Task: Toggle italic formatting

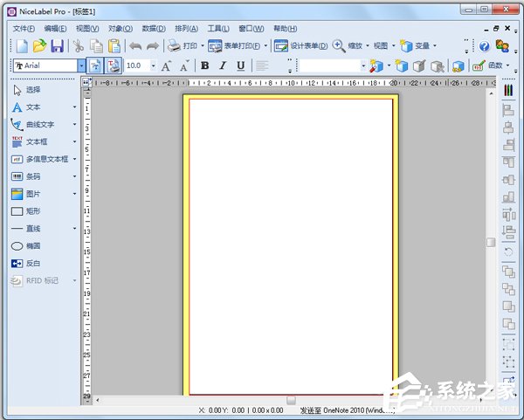Action: pyautogui.click(x=223, y=65)
